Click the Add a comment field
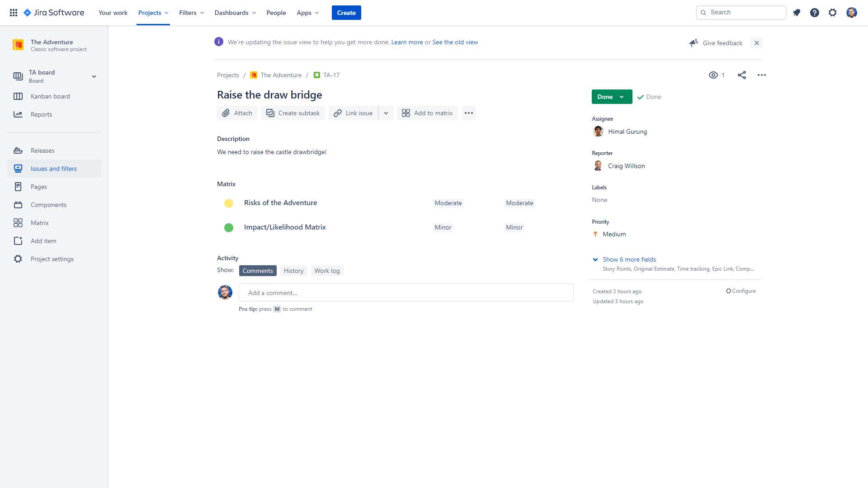This screenshot has height=488, width=868. [x=406, y=293]
